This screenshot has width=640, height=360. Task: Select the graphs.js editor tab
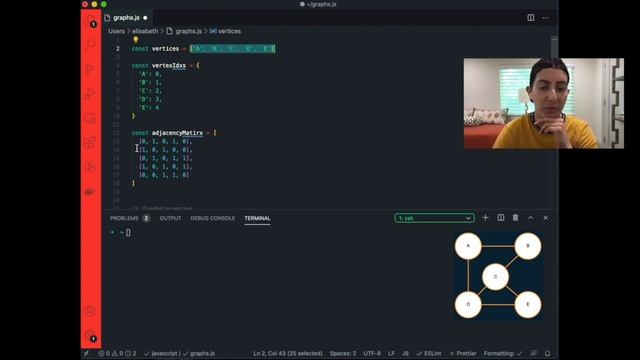126,18
